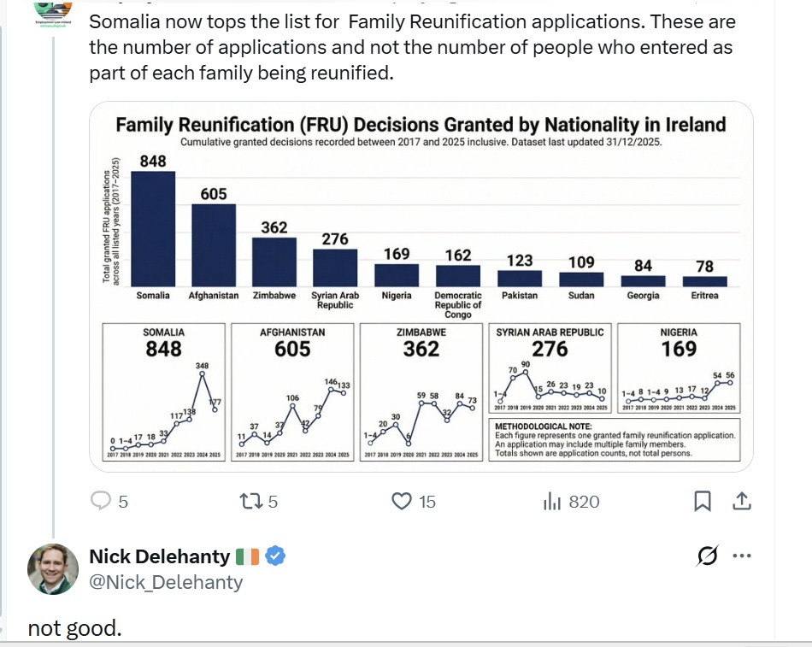Click the share upload icon

743,501
